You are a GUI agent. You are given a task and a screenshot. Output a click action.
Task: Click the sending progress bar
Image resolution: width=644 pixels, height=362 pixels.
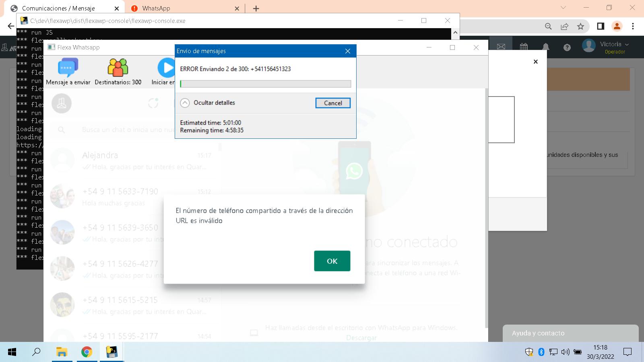tap(266, 84)
